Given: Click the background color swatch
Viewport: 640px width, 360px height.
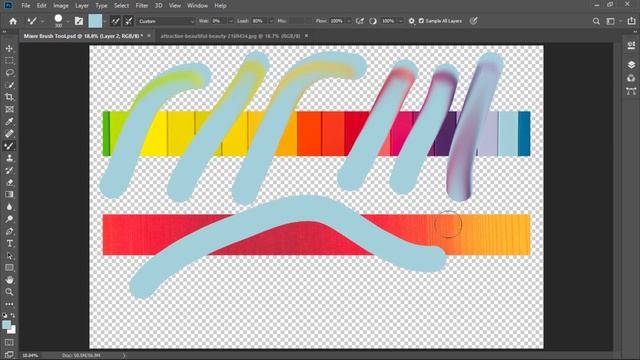Looking at the screenshot, I should tap(13, 330).
